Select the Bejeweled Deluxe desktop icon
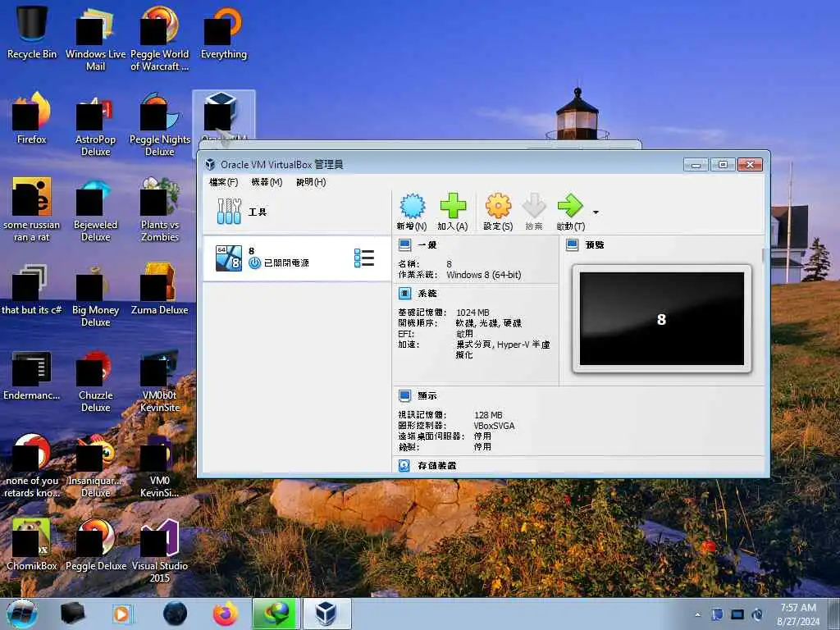 coord(95,210)
